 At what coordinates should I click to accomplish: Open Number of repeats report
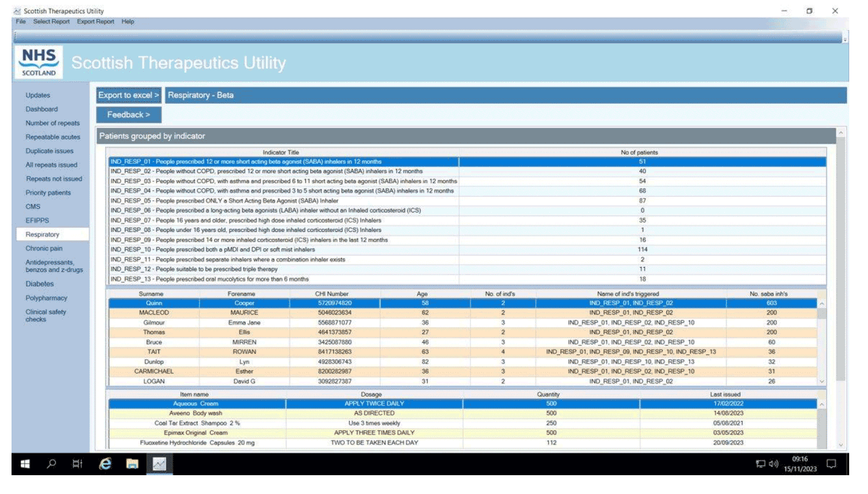click(53, 123)
